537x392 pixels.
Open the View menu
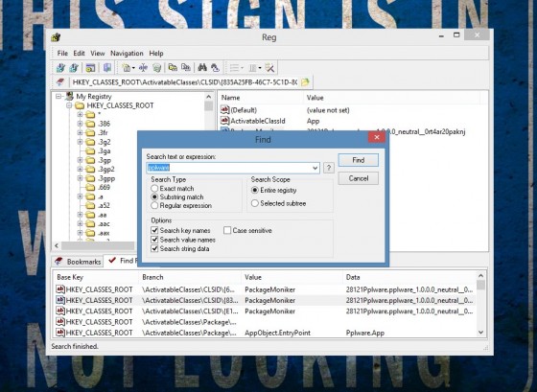[97, 53]
